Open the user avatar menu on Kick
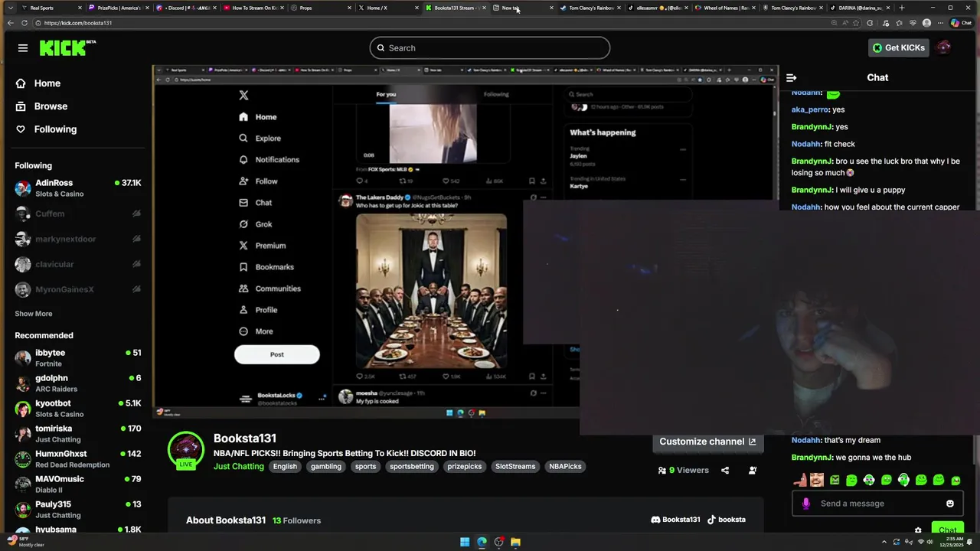 [944, 47]
